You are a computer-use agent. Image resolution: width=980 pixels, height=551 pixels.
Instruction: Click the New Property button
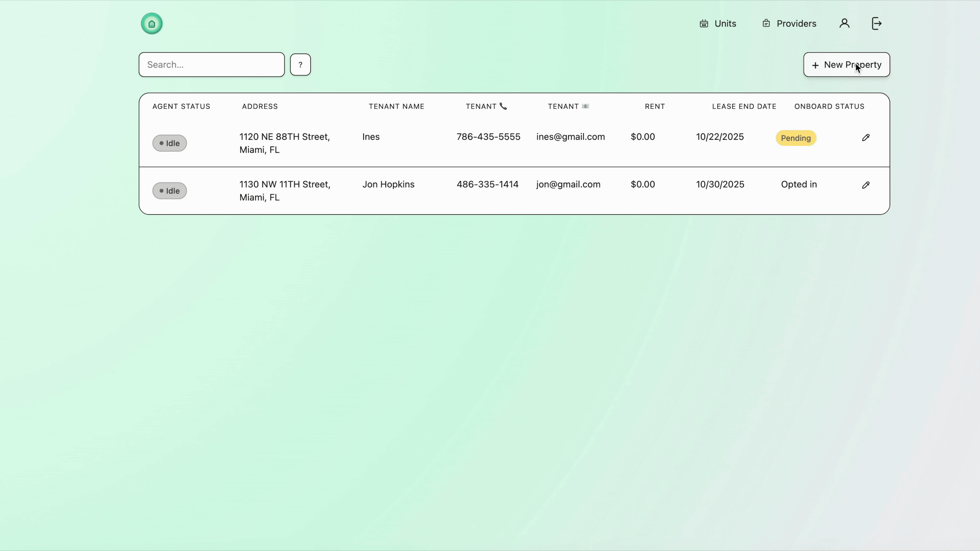pos(847,65)
